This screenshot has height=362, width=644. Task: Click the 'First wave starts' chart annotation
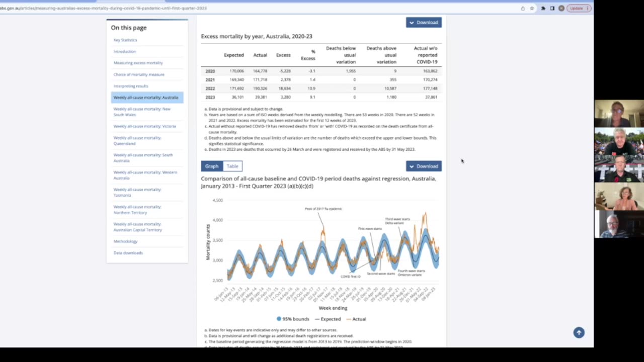pyautogui.click(x=370, y=229)
